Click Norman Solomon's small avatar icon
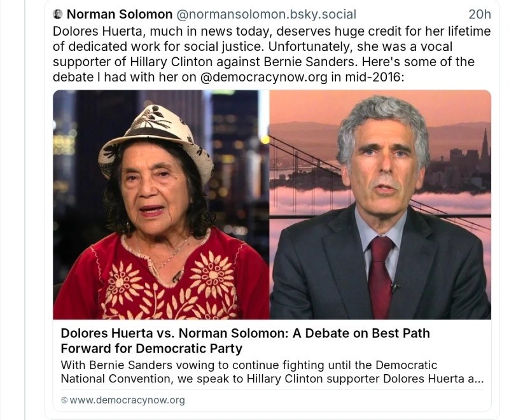 58,14
